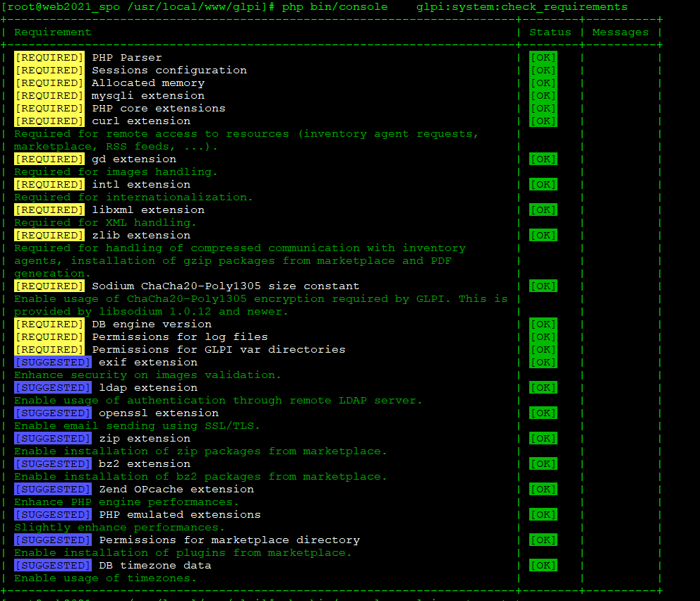Screen dimensions: 700x601
Task: Click the [REQUIRED] tag beside curl extension
Action: click(49, 121)
